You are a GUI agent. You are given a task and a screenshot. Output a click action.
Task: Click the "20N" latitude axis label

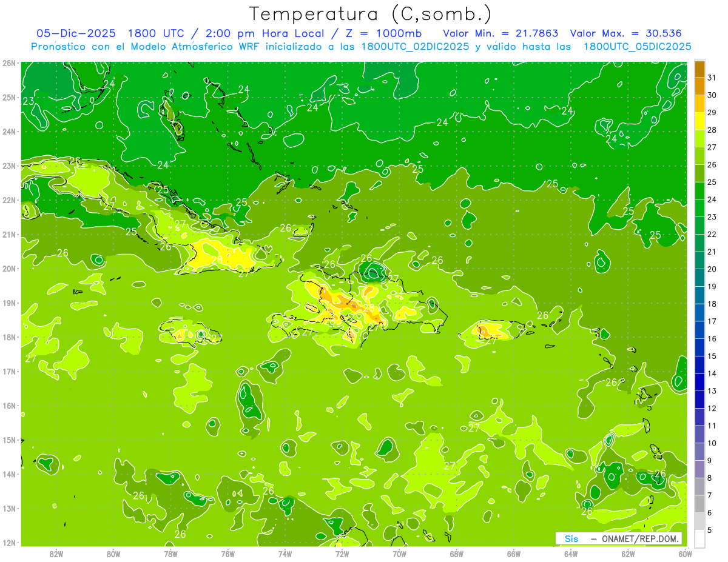pyautogui.click(x=9, y=269)
